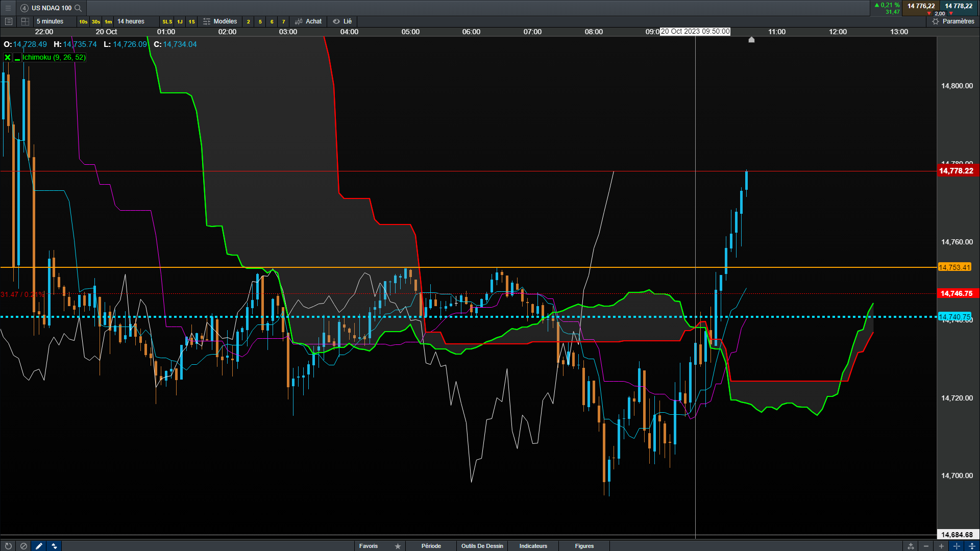
Task: Click the US NDAQ 100 search magnifier
Action: 78,8
